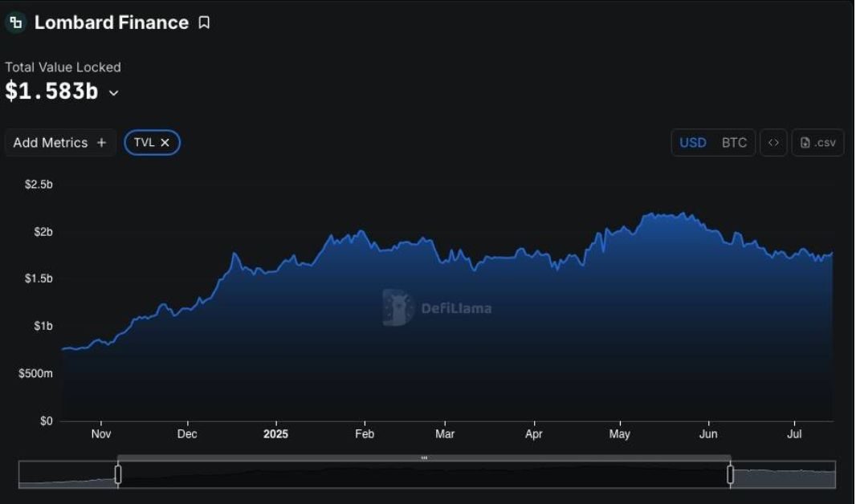Click the $1.583b TVL value
This screenshot has height=504, width=856.
pos(52,91)
